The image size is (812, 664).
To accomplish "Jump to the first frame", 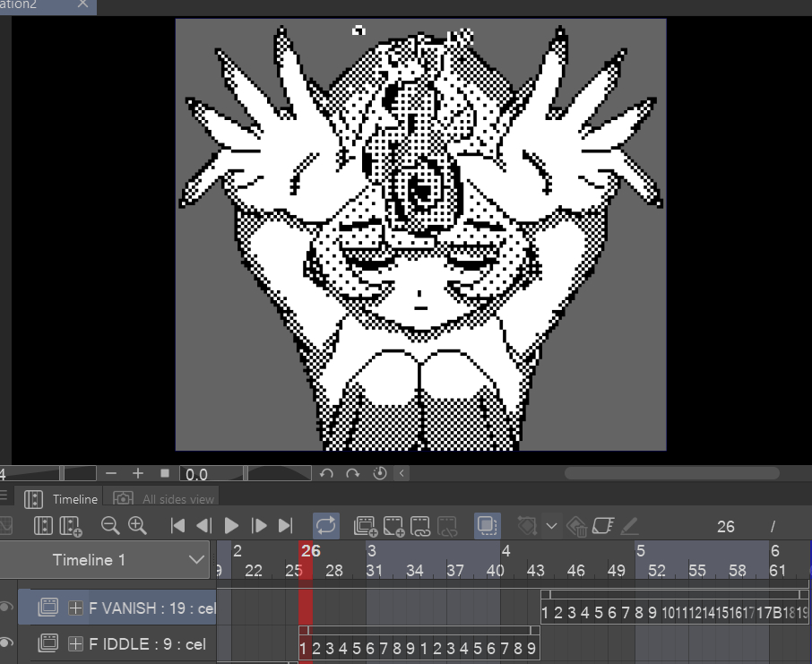I will click(177, 526).
